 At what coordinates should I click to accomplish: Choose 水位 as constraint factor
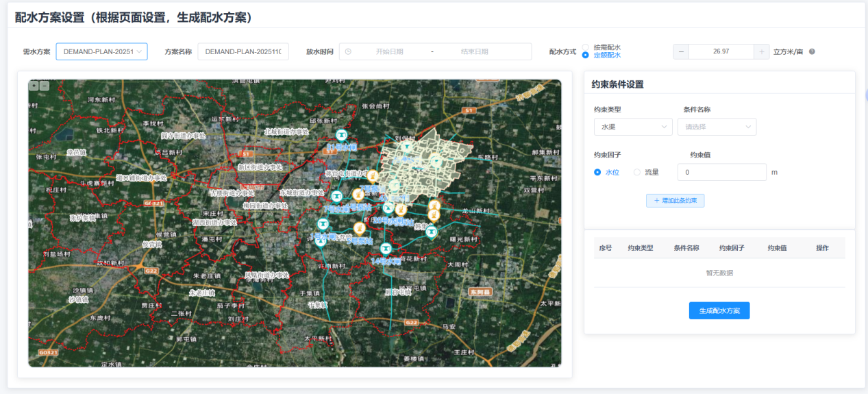coord(607,172)
